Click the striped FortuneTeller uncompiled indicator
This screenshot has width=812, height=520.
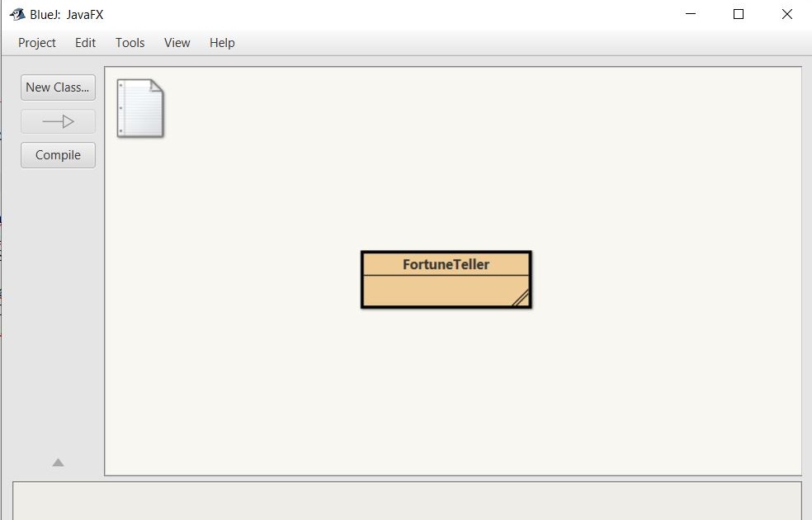point(520,299)
